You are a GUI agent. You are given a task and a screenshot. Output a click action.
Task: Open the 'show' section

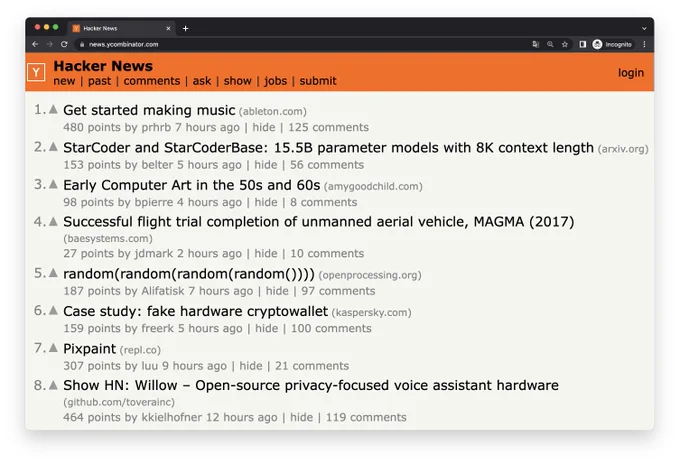(x=238, y=81)
